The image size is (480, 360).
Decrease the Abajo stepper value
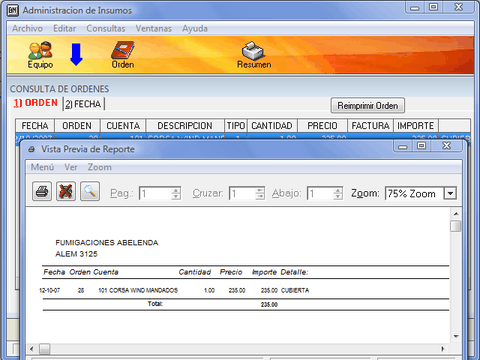coord(338,196)
